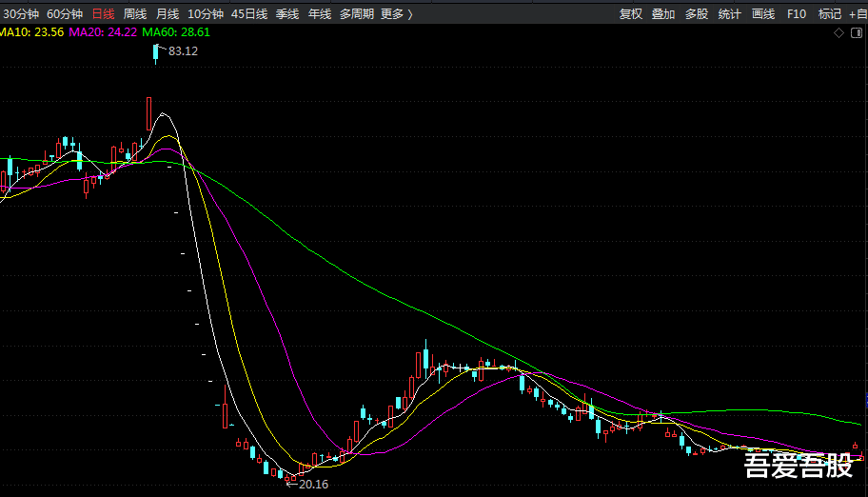The image size is (868, 497).
Task: Click the 20.16 low price label
Action: click(x=313, y=485)
